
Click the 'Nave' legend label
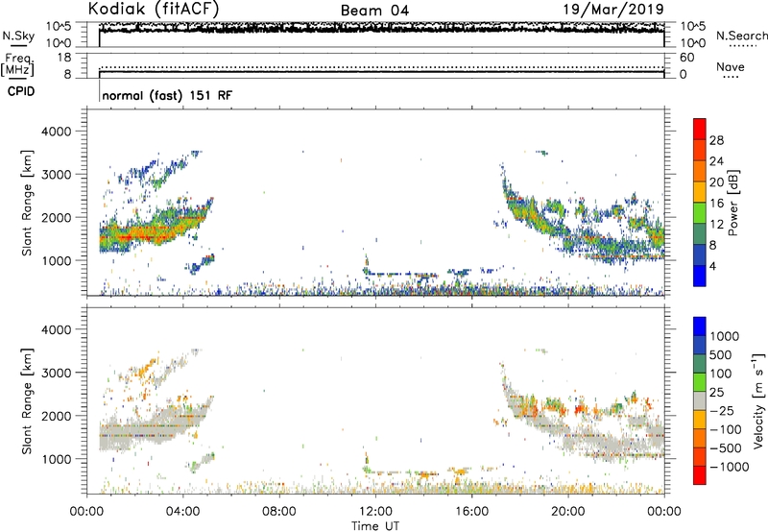731,66
